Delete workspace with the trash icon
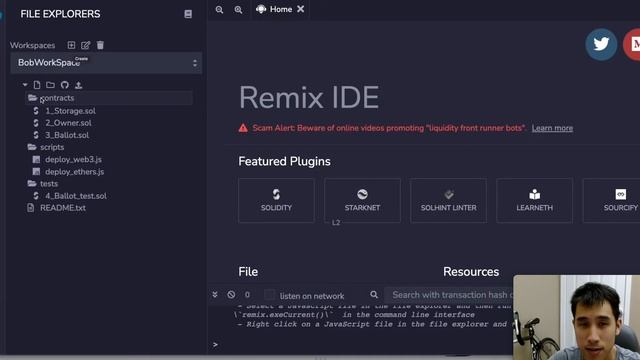Viewport: 640px width, 360px height. pos(100,45)
